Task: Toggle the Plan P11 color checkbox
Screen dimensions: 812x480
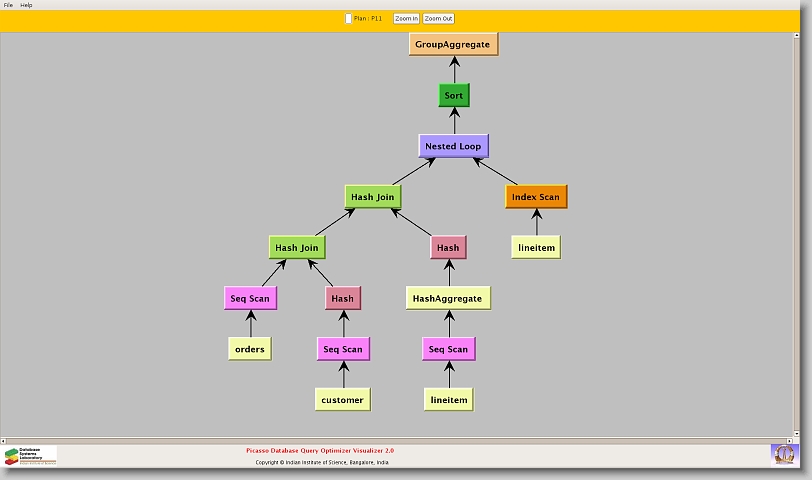Action: 348,18
